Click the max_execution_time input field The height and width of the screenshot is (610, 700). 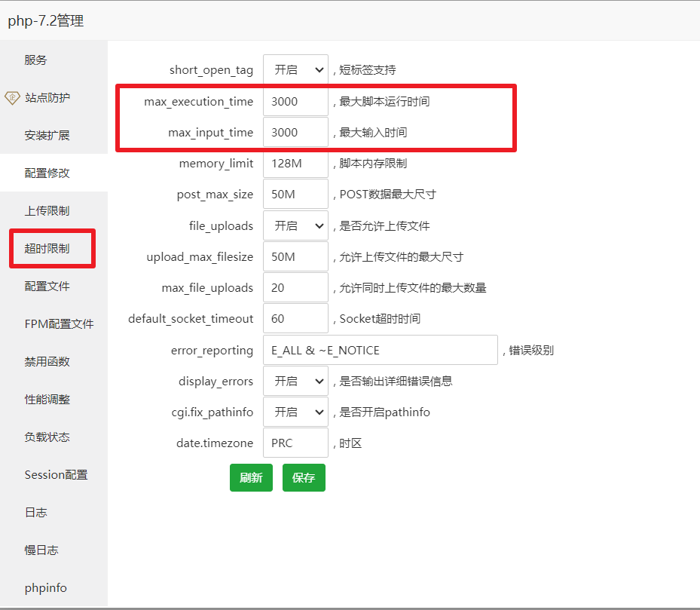point(295,102)
